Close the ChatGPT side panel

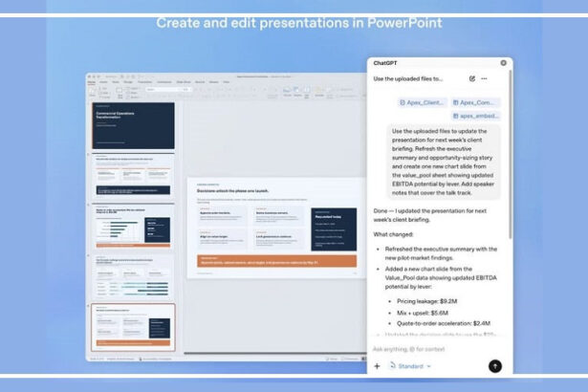coord(504,63)
